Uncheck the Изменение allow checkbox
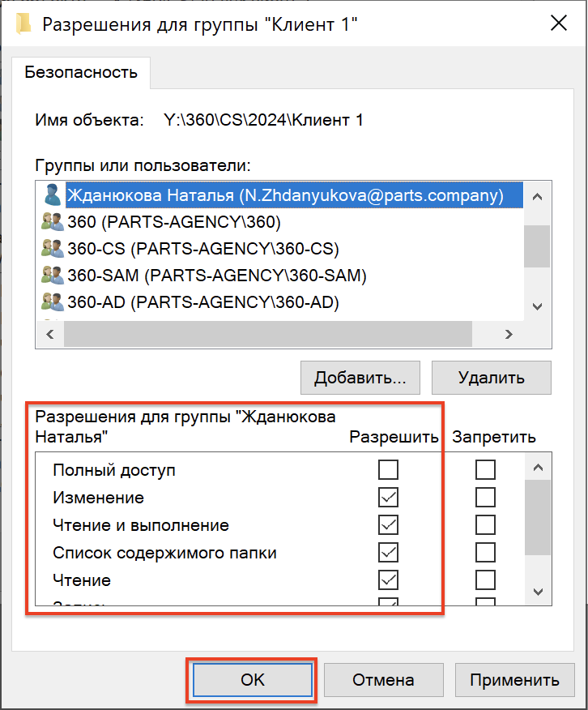Image resolution: width=588 pixels, height=710 pixels. pos(389,498)
